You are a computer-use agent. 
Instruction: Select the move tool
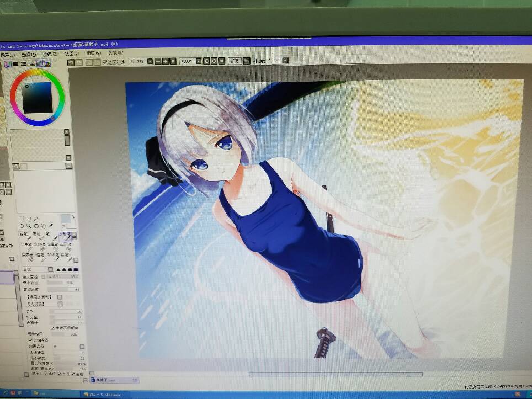[22, 226]
